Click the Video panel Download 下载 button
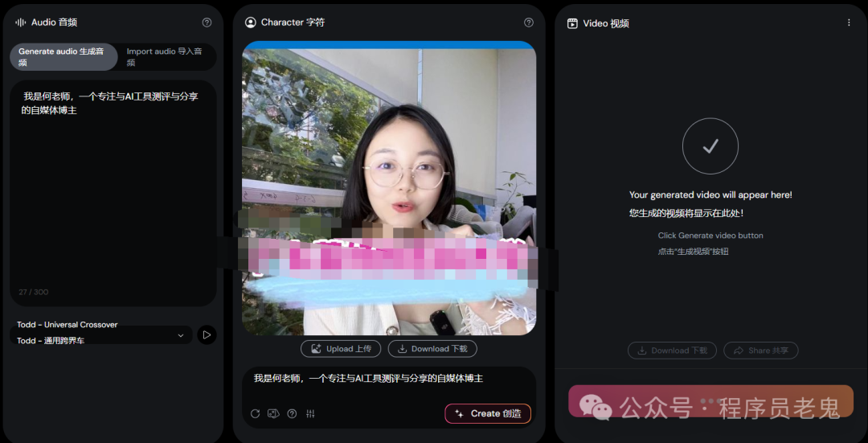868x443 pixels. (672, 351)
